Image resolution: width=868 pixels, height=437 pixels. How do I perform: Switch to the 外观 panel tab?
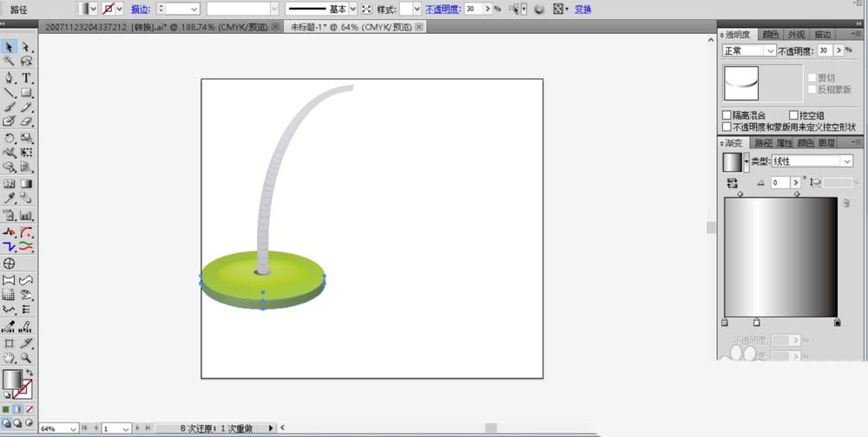point(797,35)
